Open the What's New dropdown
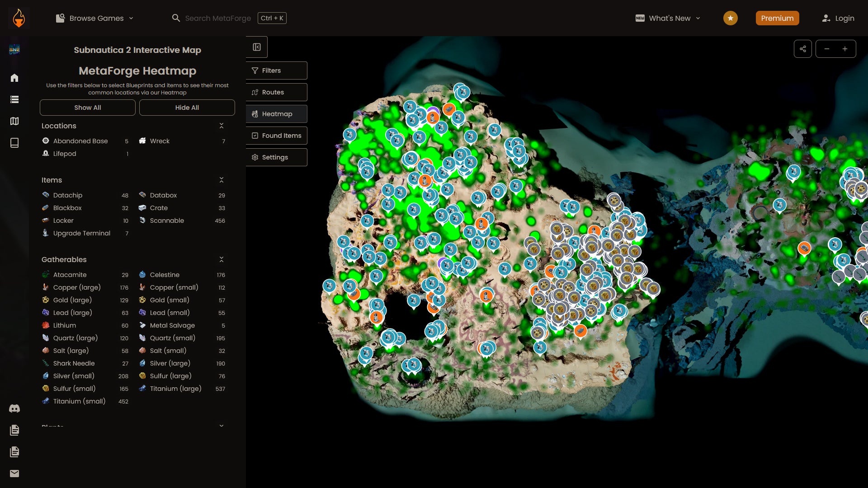Viewport: 868px width, 488px height. tap(668, 18)
